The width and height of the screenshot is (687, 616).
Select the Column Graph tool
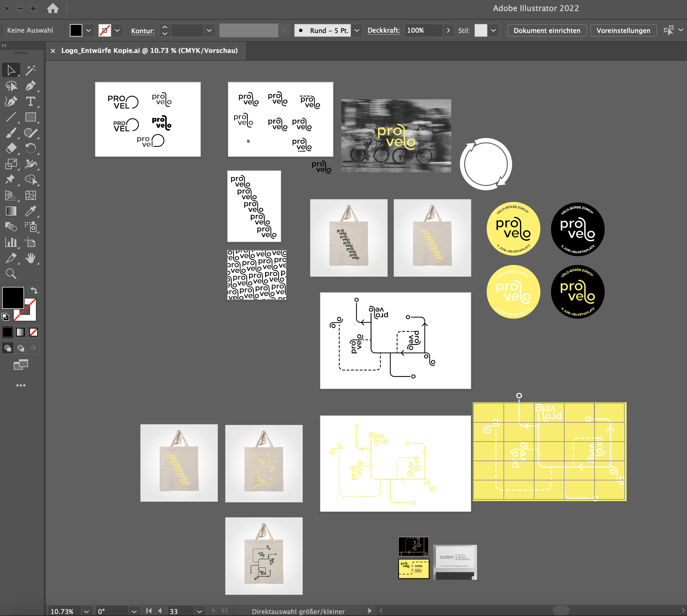pos(11,242)
